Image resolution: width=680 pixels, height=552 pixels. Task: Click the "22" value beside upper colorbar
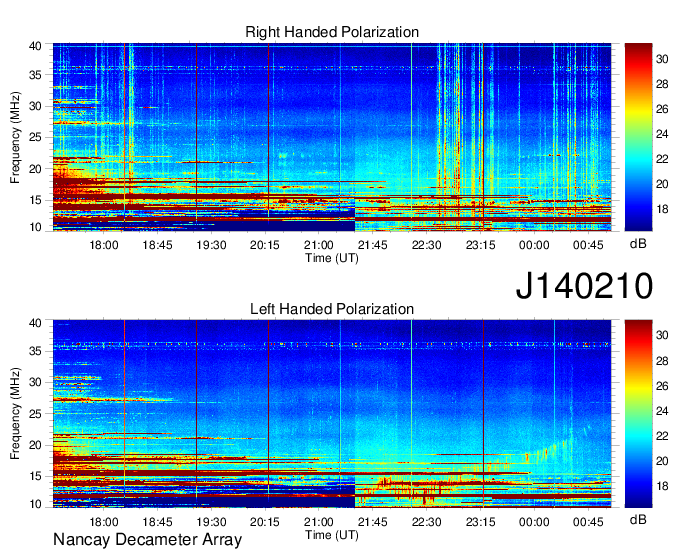(x=662, y=159)
